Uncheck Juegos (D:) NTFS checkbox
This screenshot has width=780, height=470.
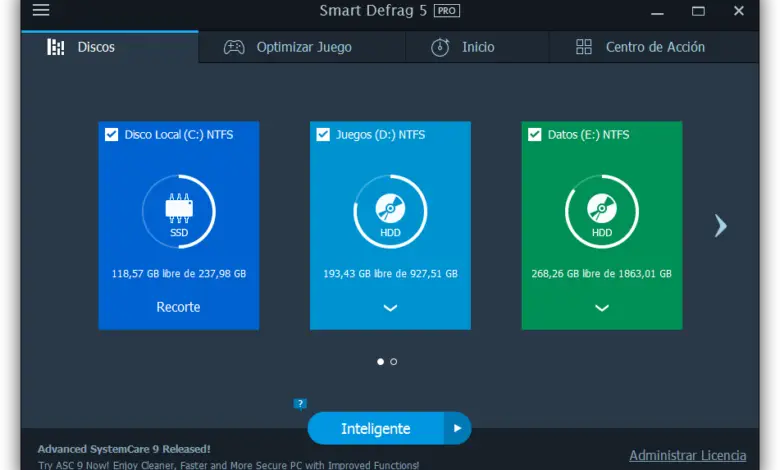tap(323, 134)
